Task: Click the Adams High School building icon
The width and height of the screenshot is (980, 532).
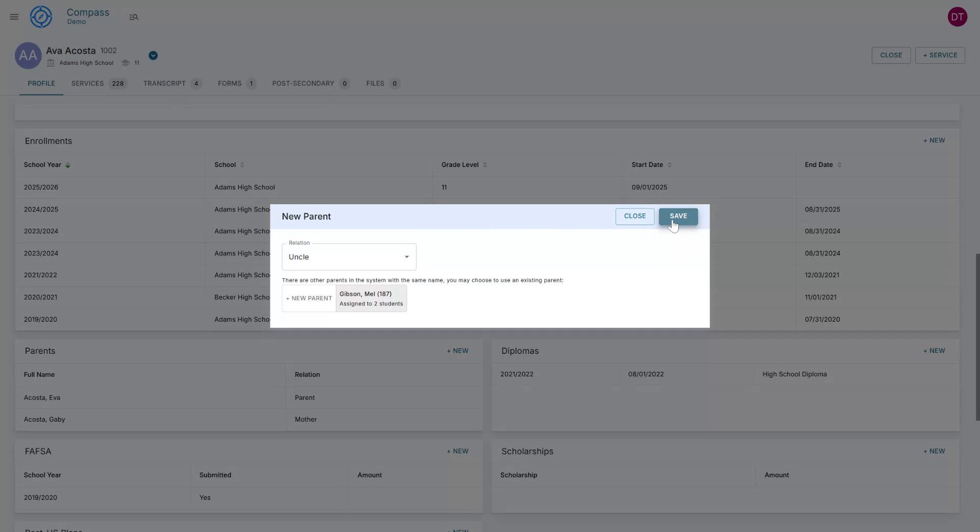Action: (x=50, y=63)
